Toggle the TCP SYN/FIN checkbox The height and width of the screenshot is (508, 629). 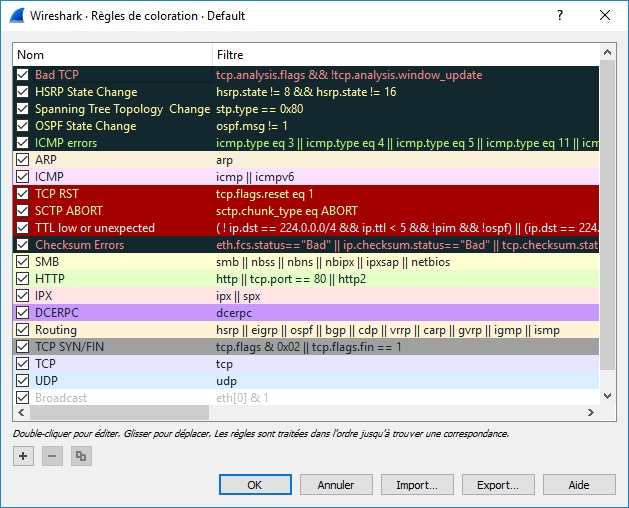[22, 347]
